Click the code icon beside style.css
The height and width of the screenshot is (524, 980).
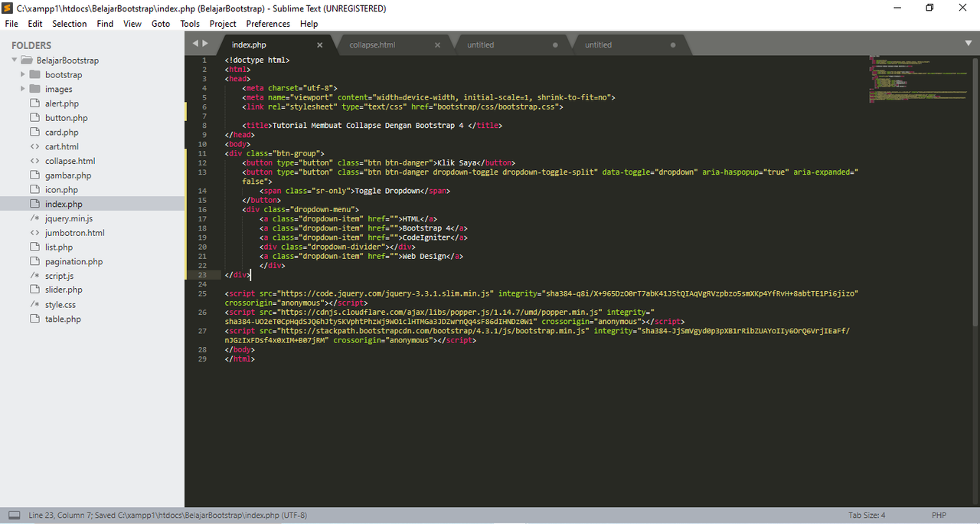pos(34,304)
